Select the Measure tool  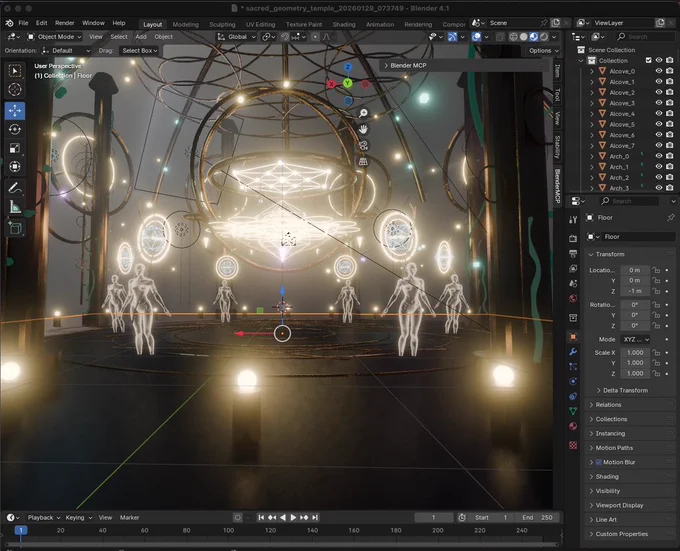click(x=15, y=207)
